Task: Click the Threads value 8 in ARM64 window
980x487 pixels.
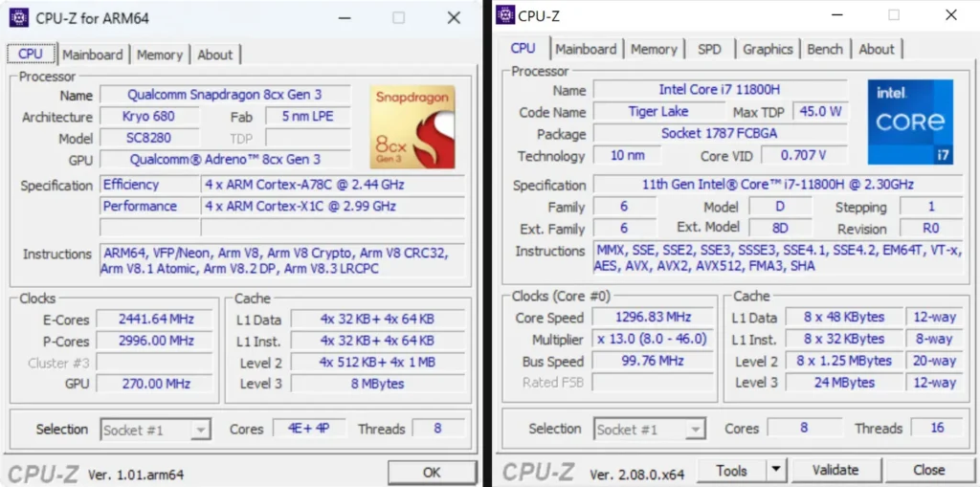Action: 438,429
